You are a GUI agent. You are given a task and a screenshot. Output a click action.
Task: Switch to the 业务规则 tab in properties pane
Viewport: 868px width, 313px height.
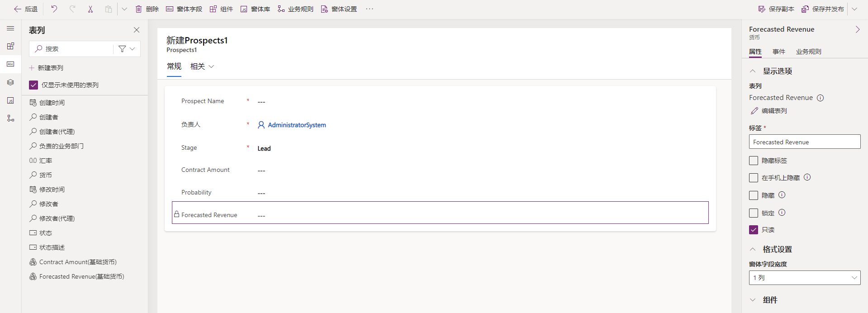(x=809, y=52)
